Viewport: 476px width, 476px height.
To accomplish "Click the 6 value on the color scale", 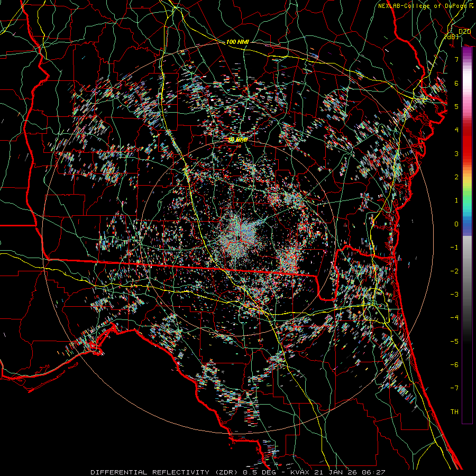I will click(x=456, y=83).
